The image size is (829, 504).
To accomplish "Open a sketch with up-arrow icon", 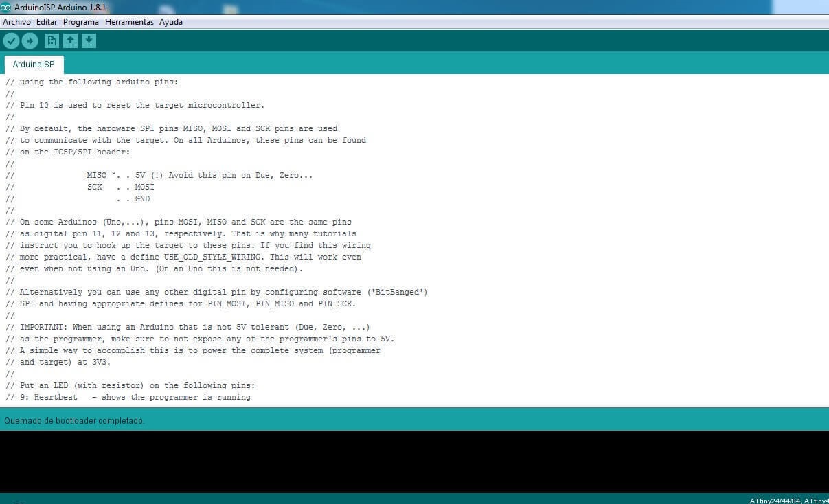I will coord(70,41).
